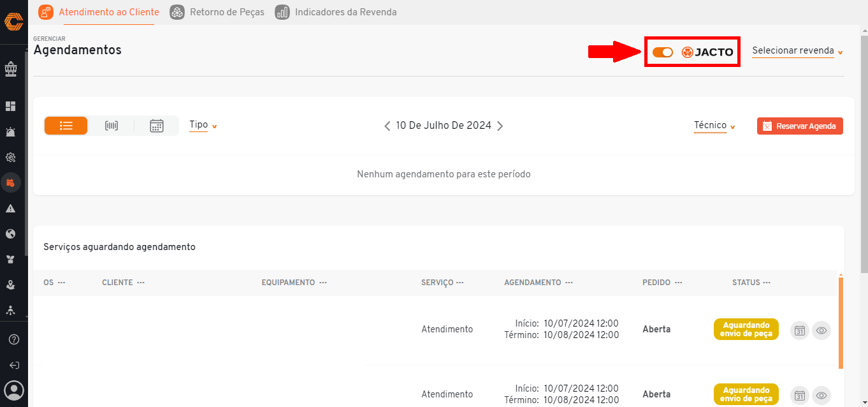Click the 10 De Julho De 2024 date

tap(444, 126)
